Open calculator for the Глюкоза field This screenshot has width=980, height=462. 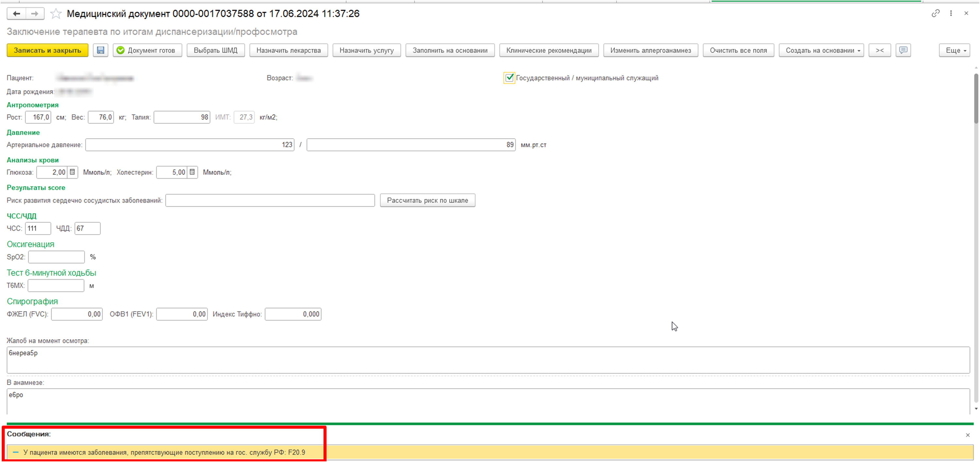tap(72, 172)
